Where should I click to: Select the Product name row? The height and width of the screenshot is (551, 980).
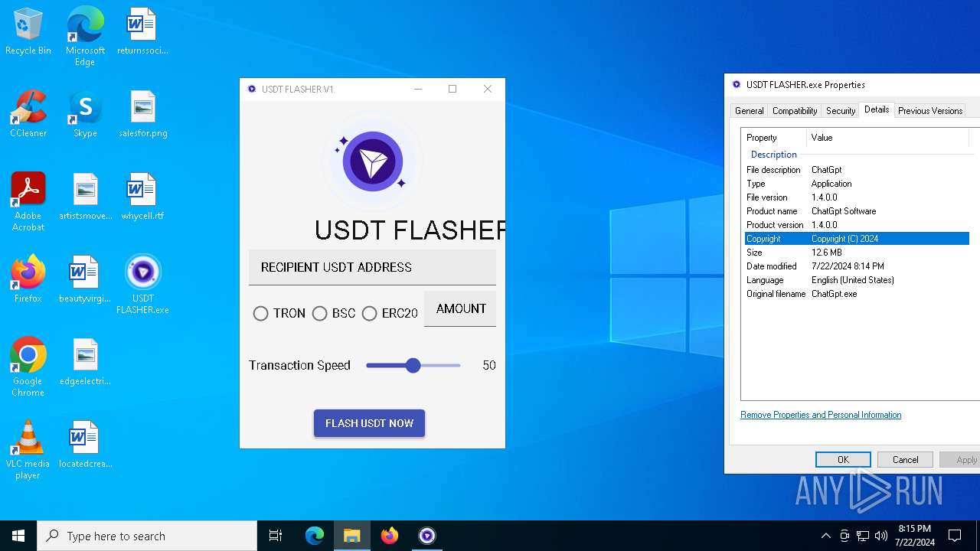(857, 211)
